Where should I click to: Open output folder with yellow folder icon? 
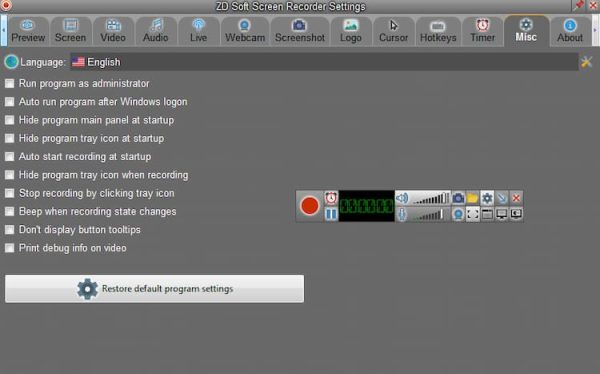(x=473, y=198)
